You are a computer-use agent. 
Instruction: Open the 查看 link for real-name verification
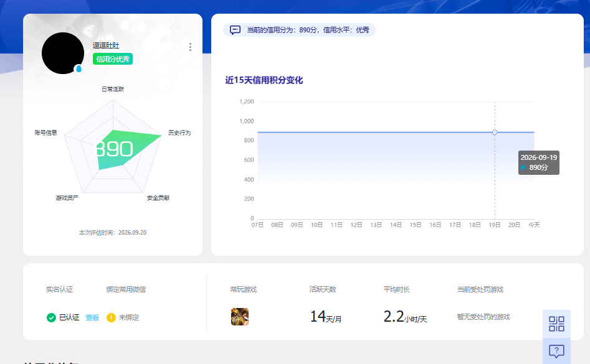(x=92, y=318)
